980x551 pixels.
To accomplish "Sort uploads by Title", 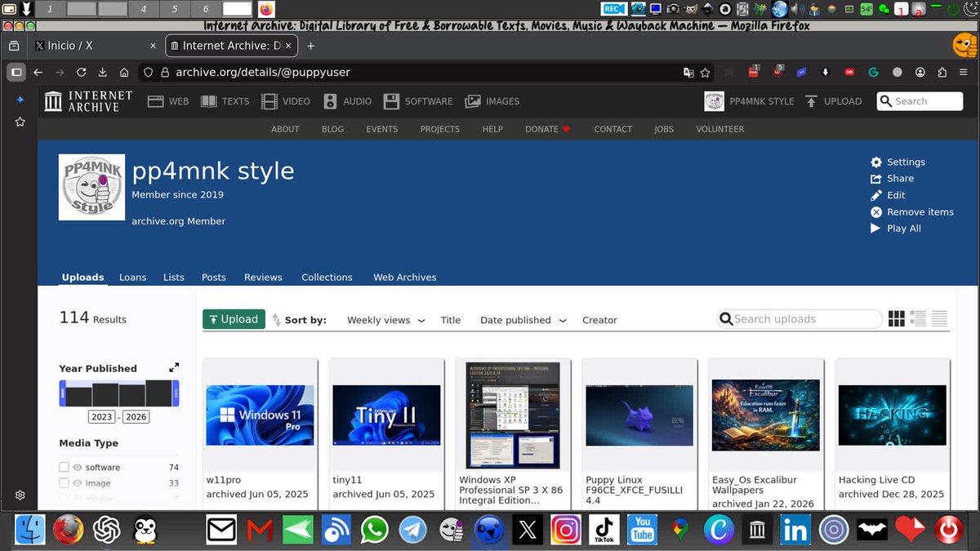I will (451, 320).
